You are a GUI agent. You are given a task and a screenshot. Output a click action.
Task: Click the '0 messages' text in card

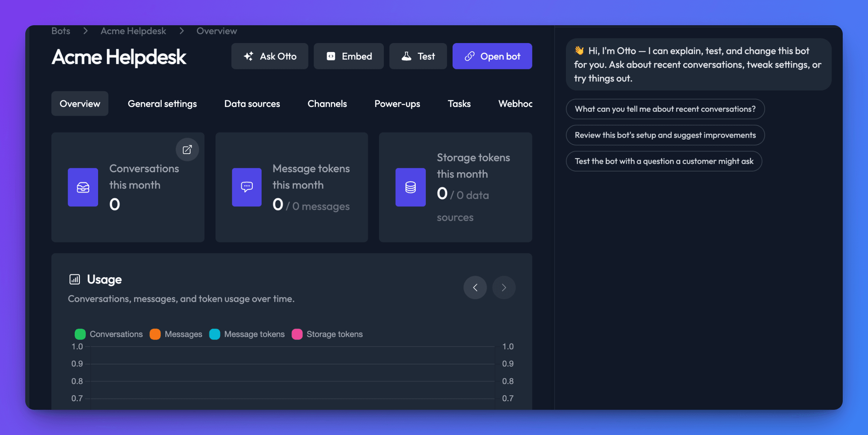click(321, 206)
